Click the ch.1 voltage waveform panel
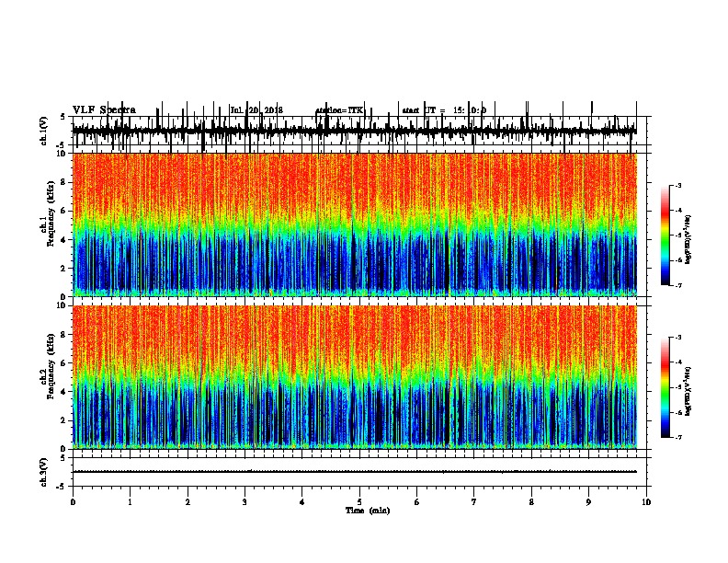This screenshot has width=728, height=563. (359, 131)
